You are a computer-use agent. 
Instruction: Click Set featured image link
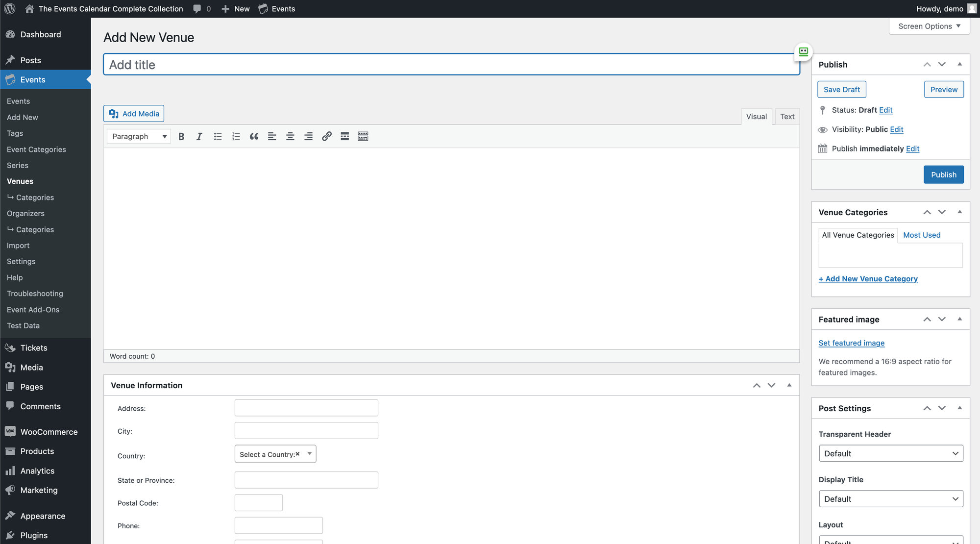(852, 343)
